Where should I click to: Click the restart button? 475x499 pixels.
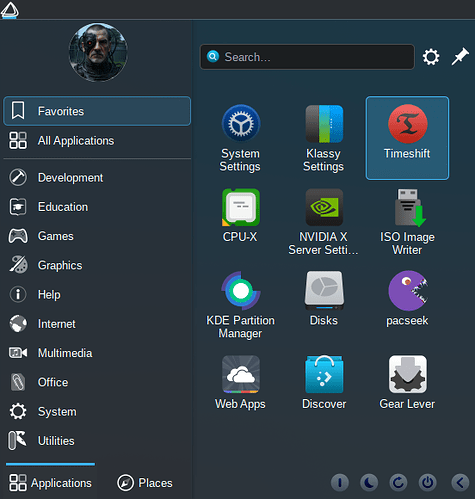point(398,482)
